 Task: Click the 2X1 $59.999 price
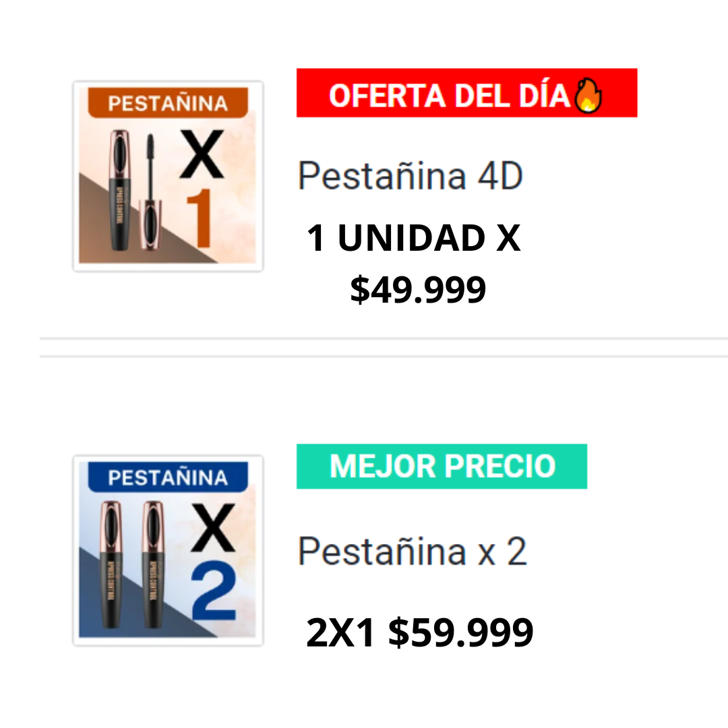(419, 633)
